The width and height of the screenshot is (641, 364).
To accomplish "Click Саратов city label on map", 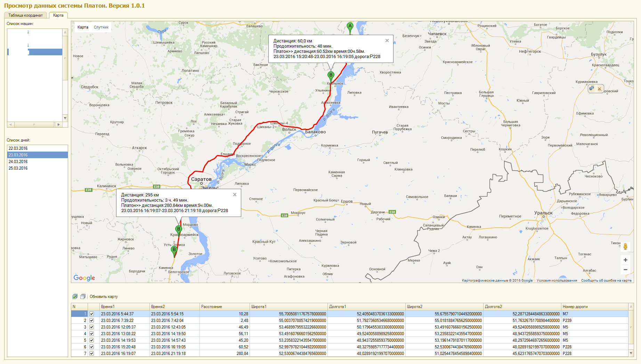I will [201, 179].
